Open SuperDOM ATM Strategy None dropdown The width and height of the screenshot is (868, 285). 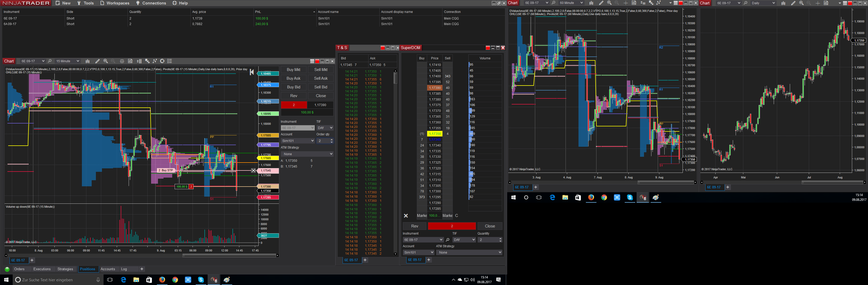tap(469, 252)
